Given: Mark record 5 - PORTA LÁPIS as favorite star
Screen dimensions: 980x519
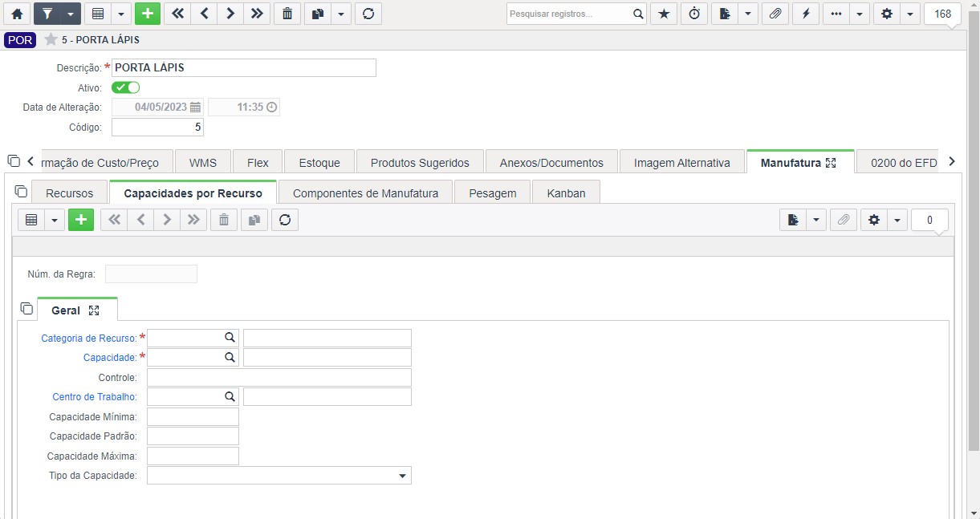Looking at the screenshot, I should click(x=51, y=39).
